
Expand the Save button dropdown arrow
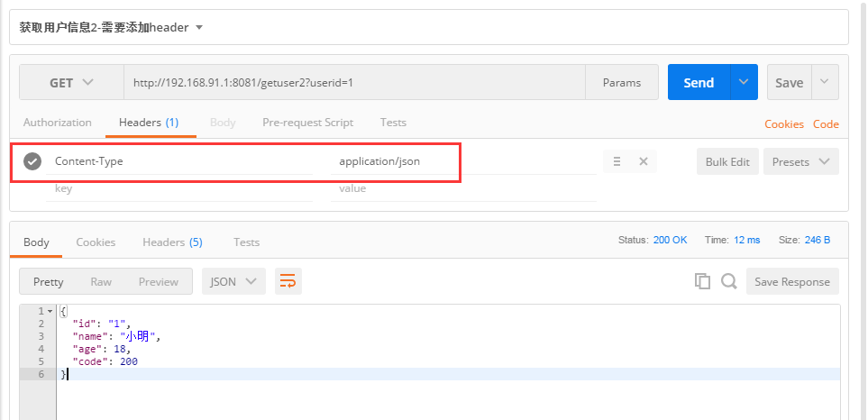825,82
